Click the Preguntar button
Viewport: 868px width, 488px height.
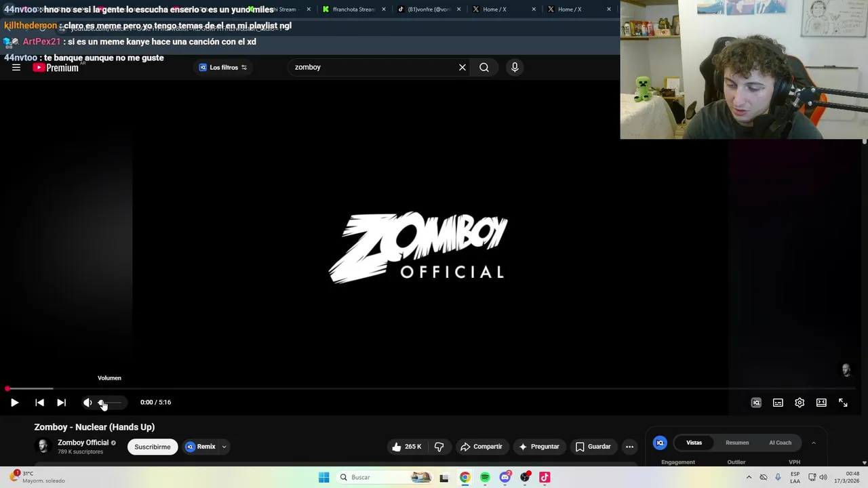click(539, 447)
